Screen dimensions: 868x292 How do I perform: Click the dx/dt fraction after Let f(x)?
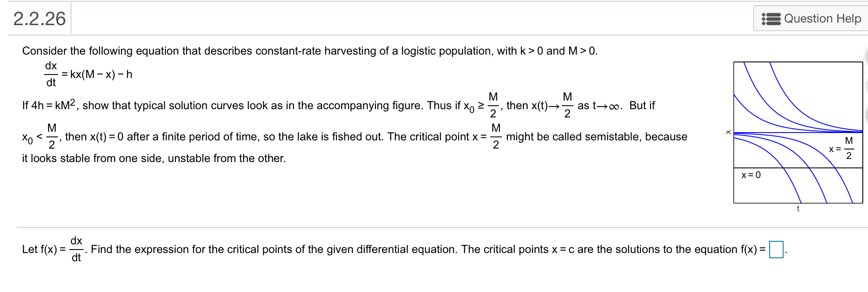76,249
